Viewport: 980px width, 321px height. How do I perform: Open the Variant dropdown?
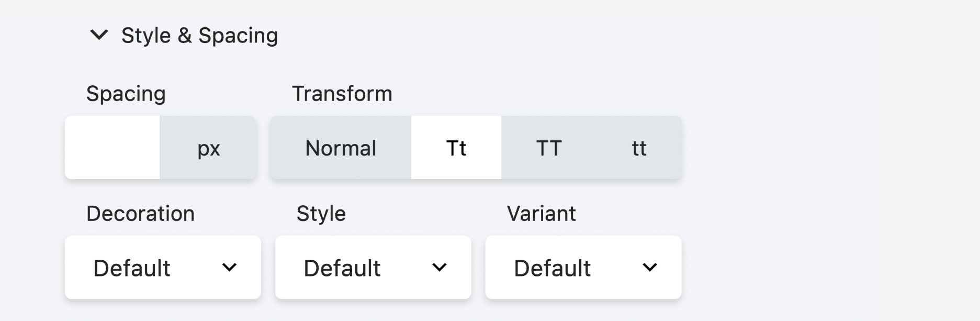pyautogui.click(x=583, y=267)
